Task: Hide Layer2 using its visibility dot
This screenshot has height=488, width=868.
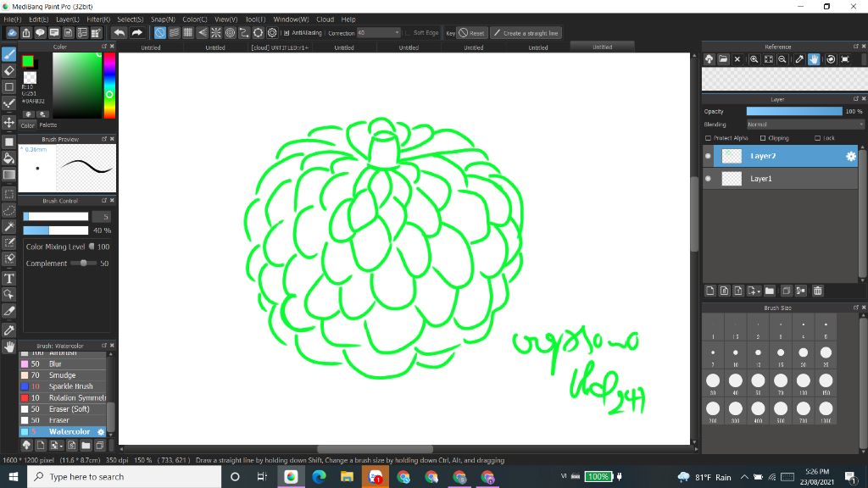Action: (x=708, y=157)
